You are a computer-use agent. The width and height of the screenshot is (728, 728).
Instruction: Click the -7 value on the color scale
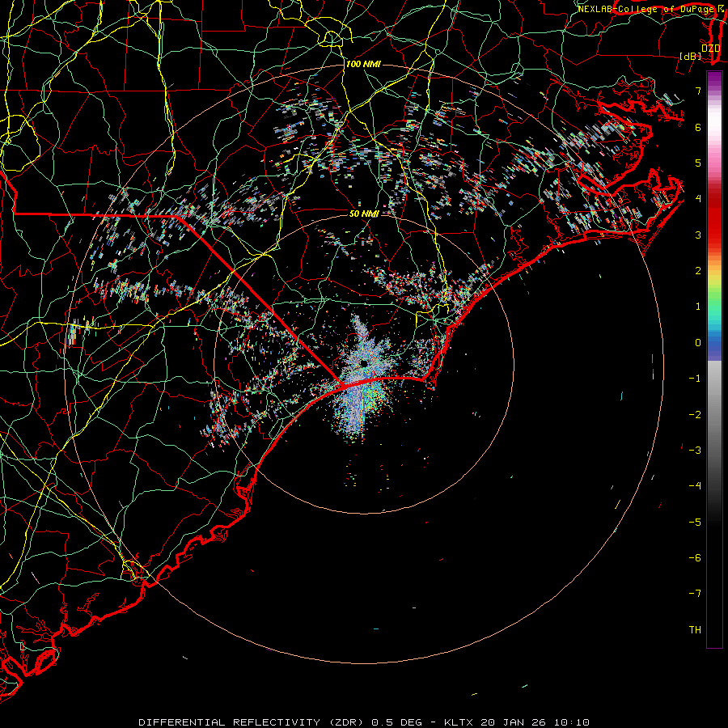click(695, 594)
